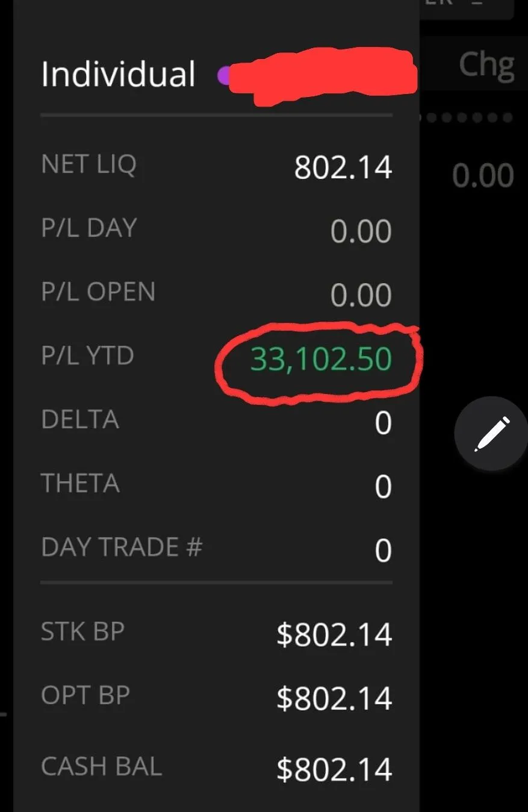Select the P/L DAY row
The height and width of the screenshot is (812, 528).
tap(217, 230)
